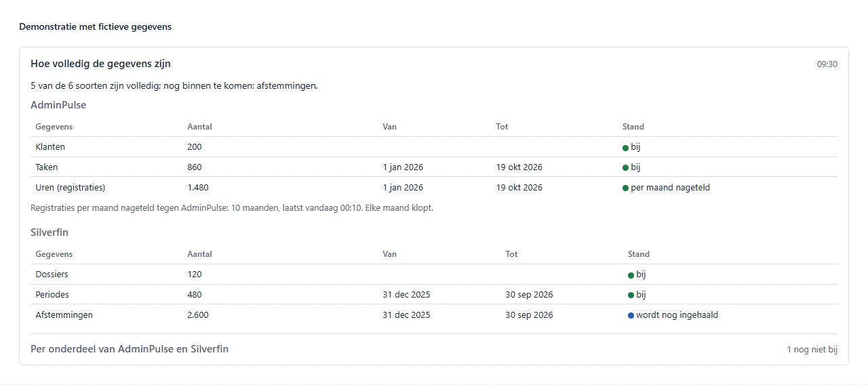This screenshot has height=385, width=868.
Task: Click the green status dot in the Klanten row
Action: 625,147
